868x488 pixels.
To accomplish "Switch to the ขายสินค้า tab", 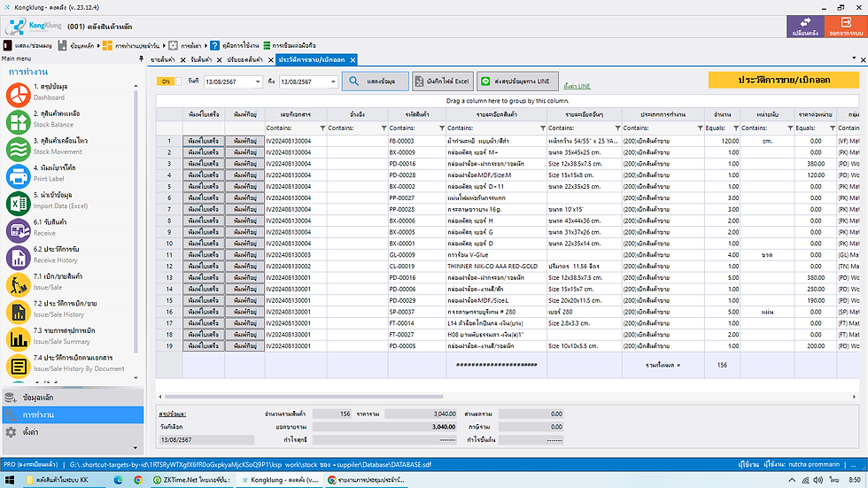I will pos(162,59).
